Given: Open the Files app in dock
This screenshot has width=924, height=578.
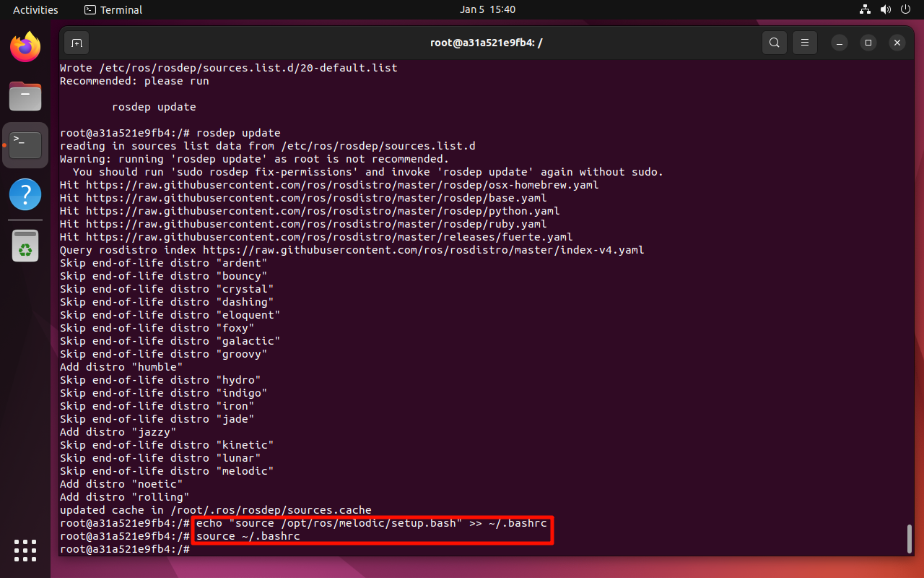Looking at the screenshot, I should (x=25, y=96).
